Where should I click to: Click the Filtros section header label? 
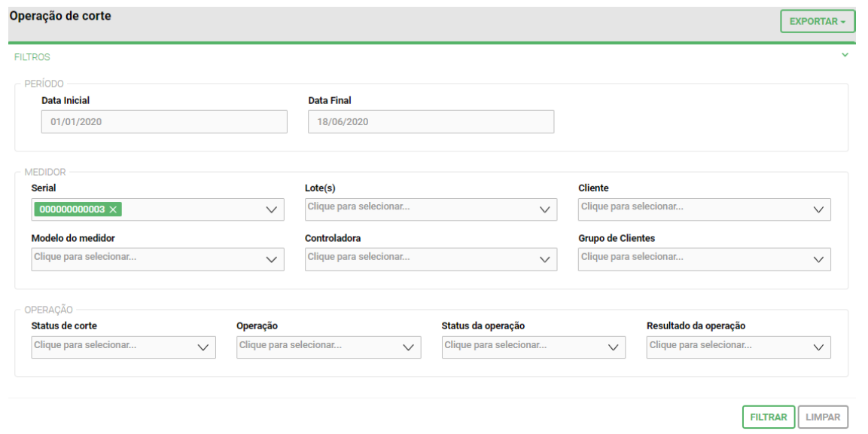32,57
